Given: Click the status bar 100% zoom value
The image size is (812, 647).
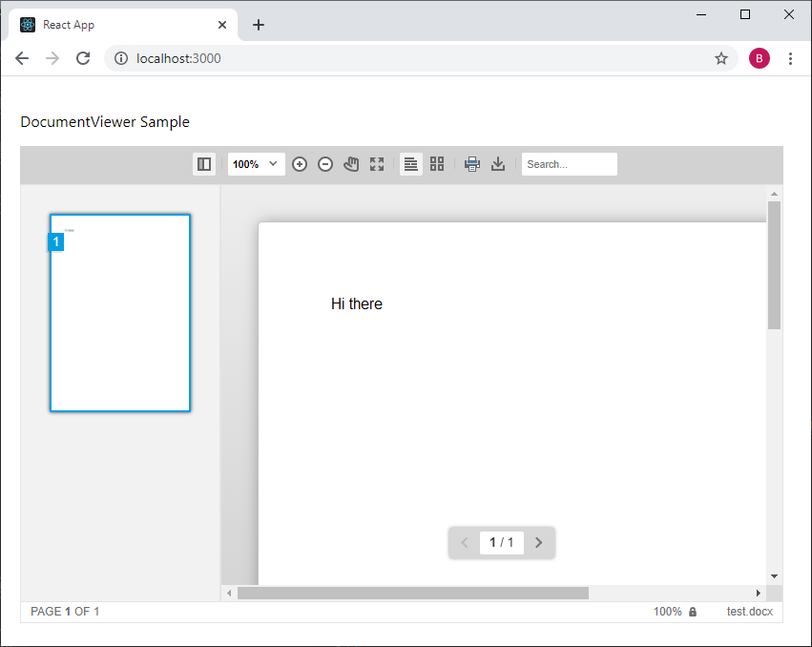Looking at the screenshot, I should tap(668, 612).
